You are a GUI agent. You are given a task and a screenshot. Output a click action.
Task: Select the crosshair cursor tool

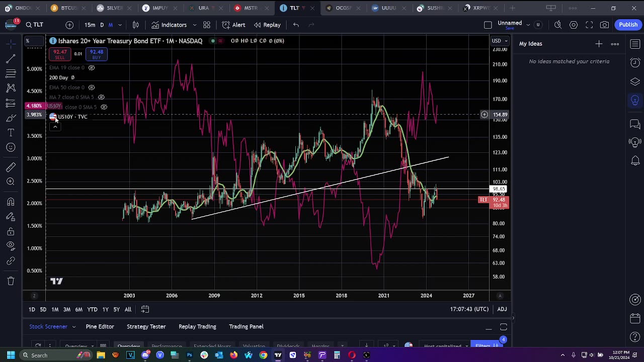[x=11, y=44]
